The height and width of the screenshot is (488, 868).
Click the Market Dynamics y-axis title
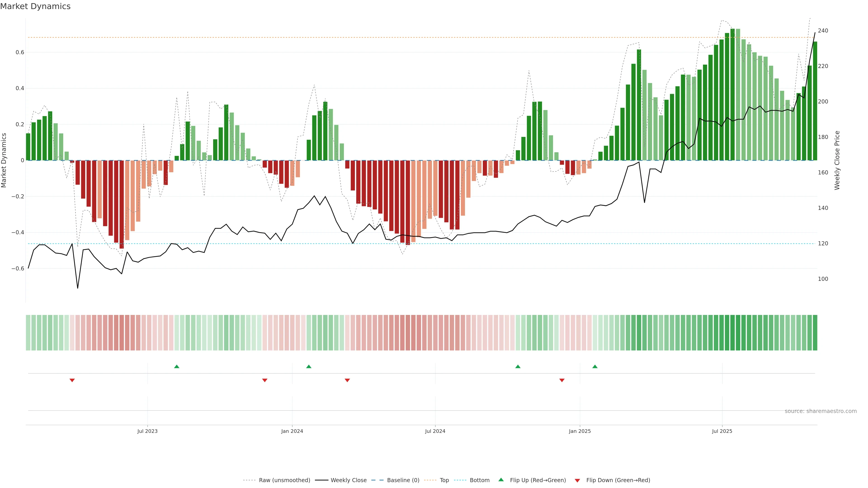click(4, 160)
